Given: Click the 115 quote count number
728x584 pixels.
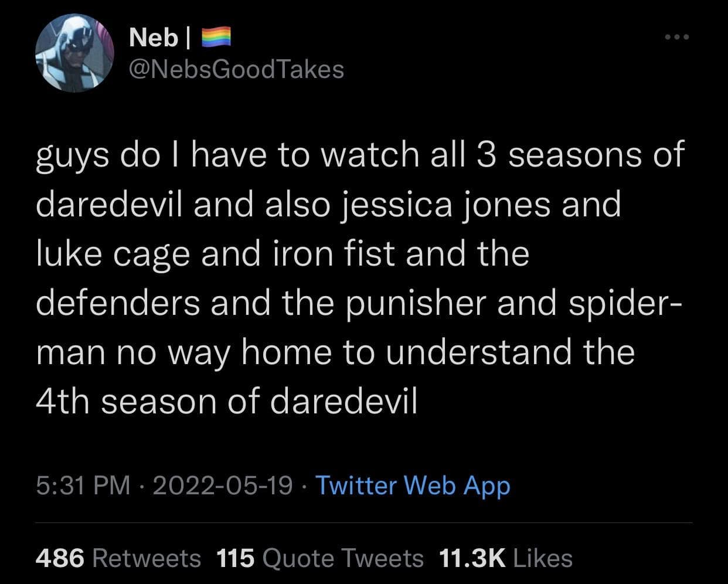Looking at the screenshot, I should [236, 558].
